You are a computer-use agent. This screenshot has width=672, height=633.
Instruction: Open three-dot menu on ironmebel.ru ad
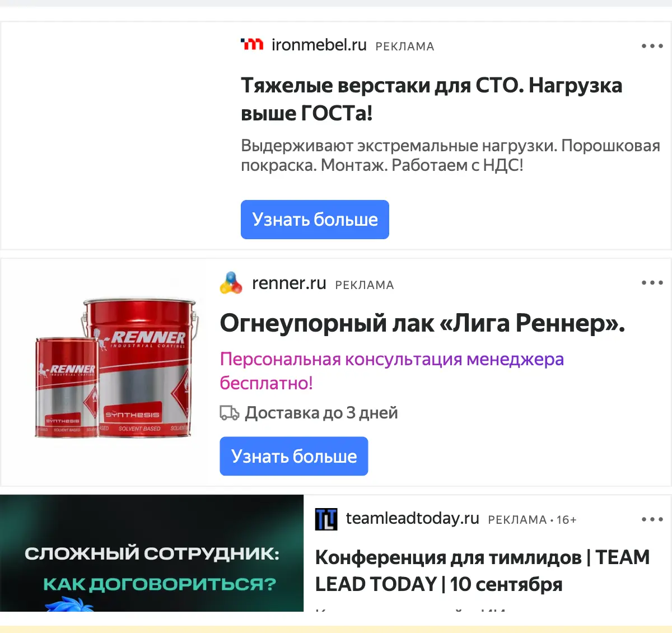click(652, 46)
